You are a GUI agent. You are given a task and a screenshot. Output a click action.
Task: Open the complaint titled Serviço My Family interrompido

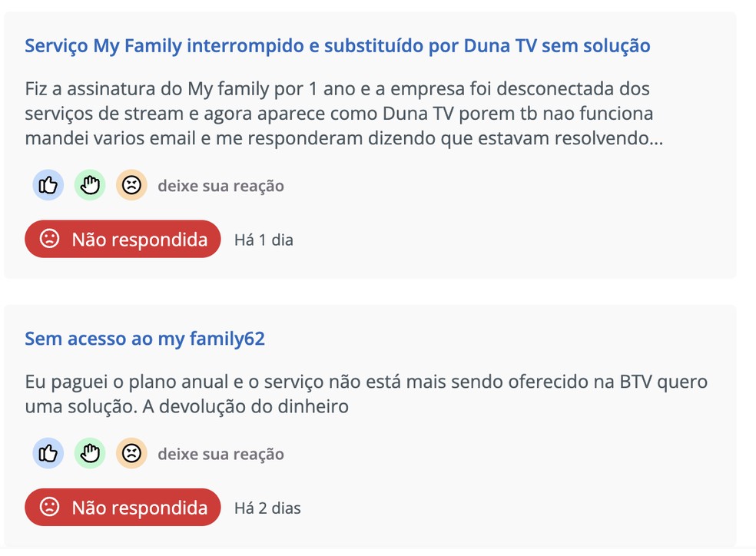coord(337,46)
